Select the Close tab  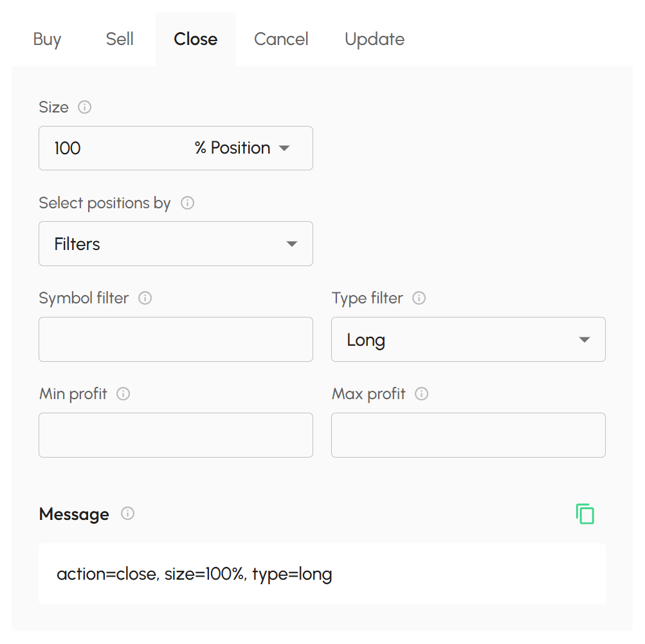click(195, 39)
